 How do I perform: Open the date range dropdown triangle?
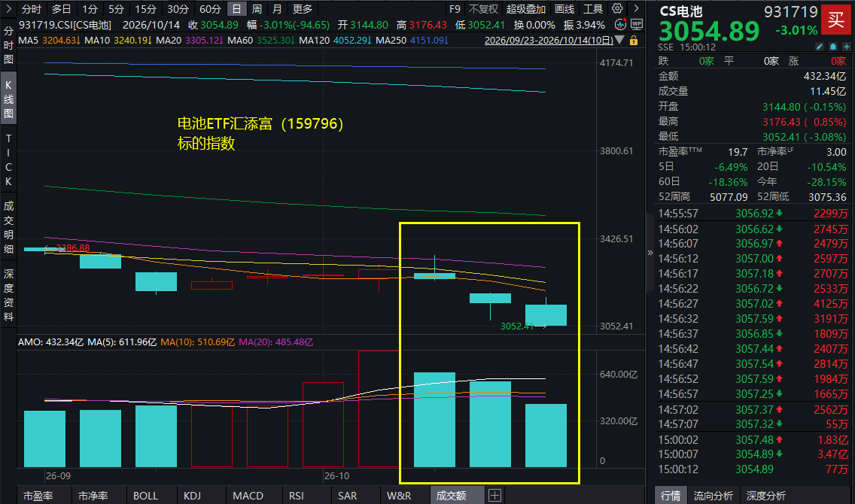coord(619,41)
